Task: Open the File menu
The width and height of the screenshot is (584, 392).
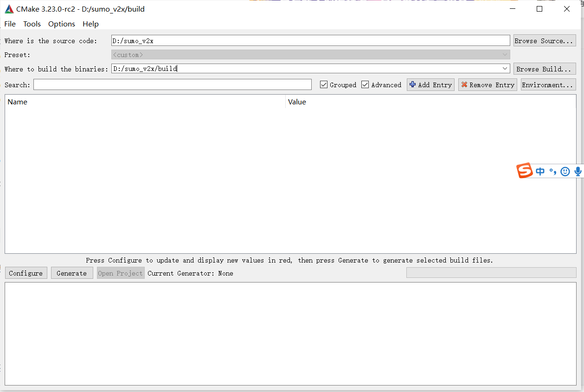Action: coord(10,24)
